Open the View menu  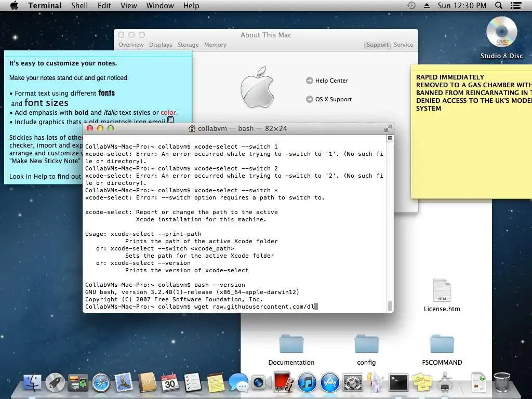[x=129, y=5]
